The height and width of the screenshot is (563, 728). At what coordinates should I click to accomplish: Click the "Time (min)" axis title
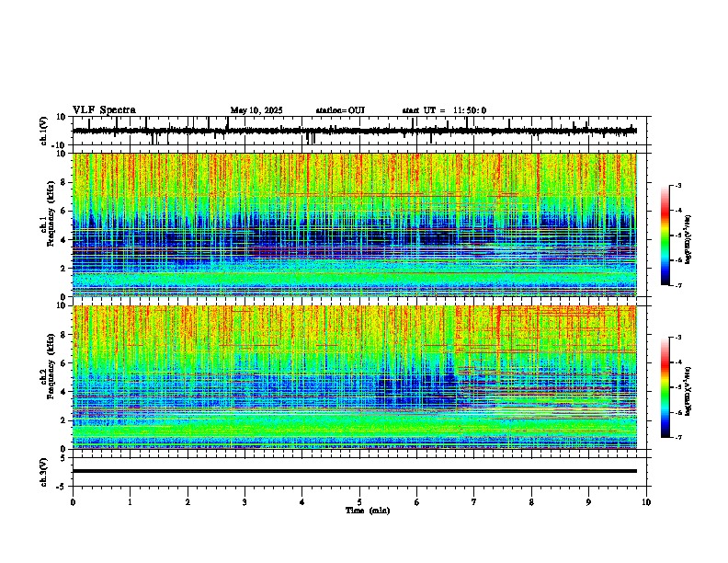(x=368, y=511)
